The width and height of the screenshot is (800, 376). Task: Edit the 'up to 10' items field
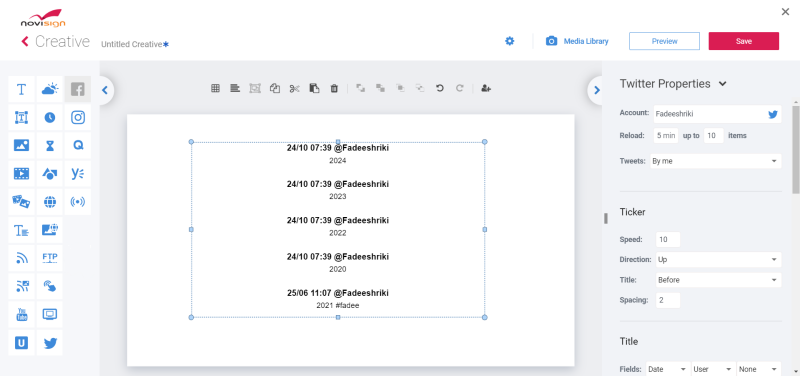point(714,136)
